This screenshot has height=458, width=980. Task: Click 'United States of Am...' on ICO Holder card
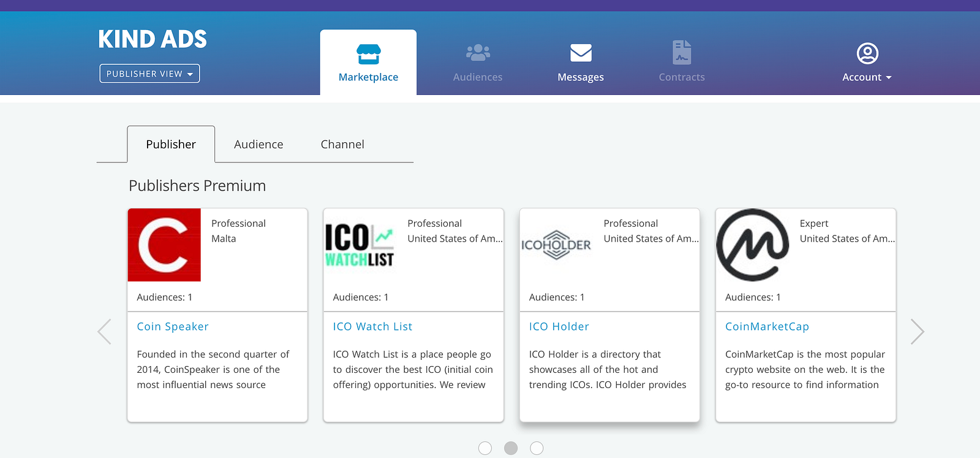651,239
